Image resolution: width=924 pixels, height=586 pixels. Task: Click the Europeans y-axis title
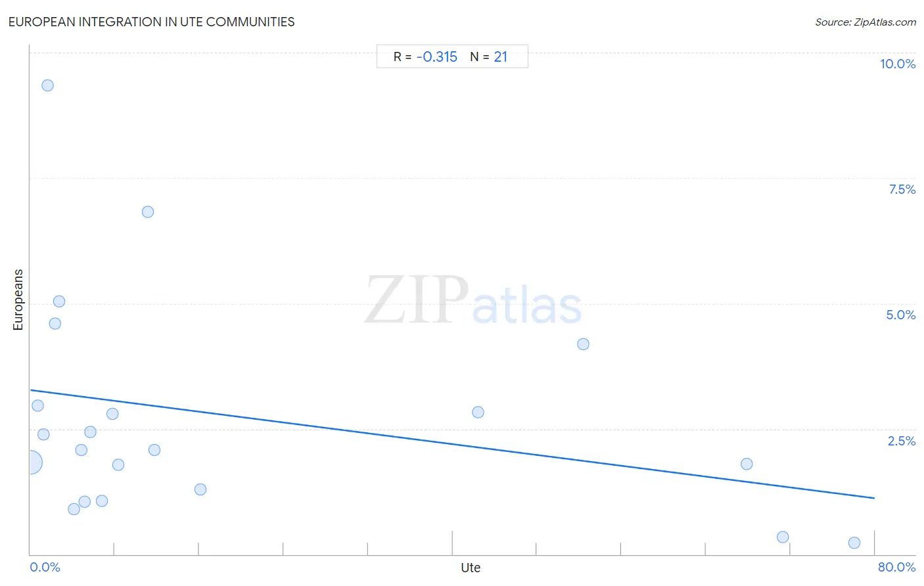18,300
